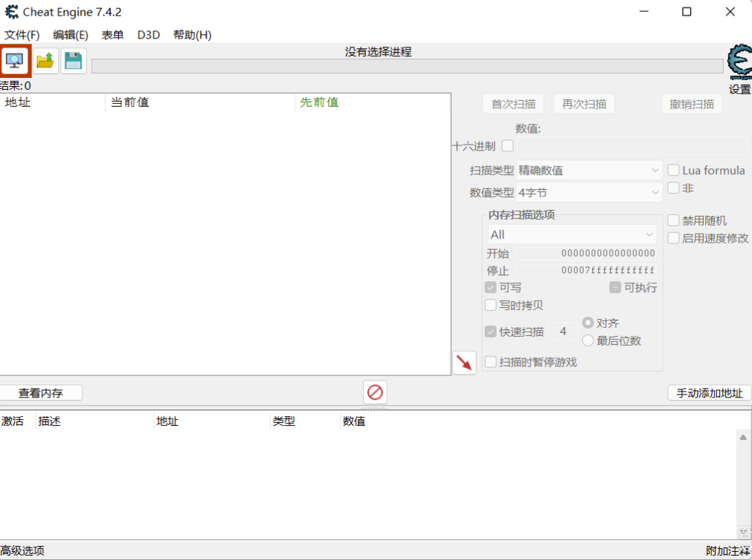Open the D3D menu
The image size is (752, 560).
click(148, 35)
